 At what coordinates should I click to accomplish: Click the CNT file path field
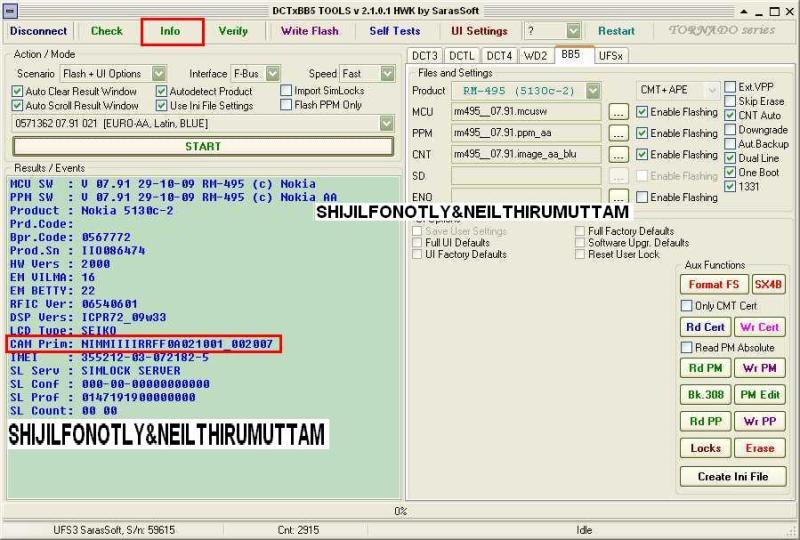point(526,155)
